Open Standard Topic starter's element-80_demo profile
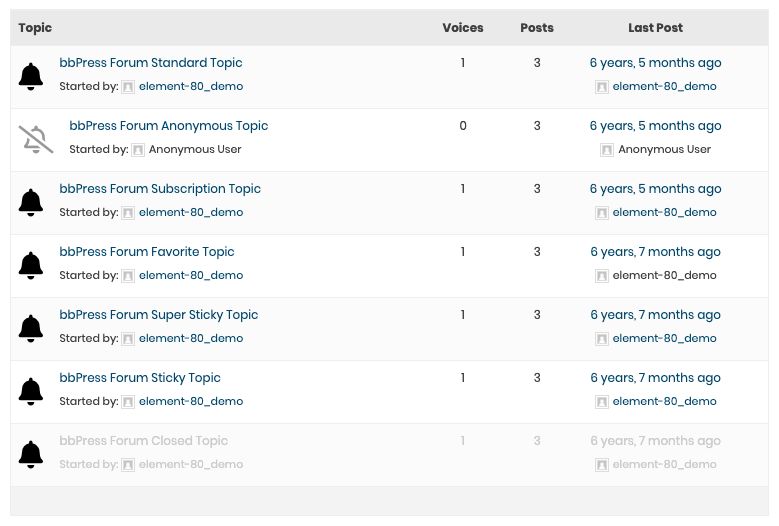Screen dimensions: 779x526 click(191, 86)
